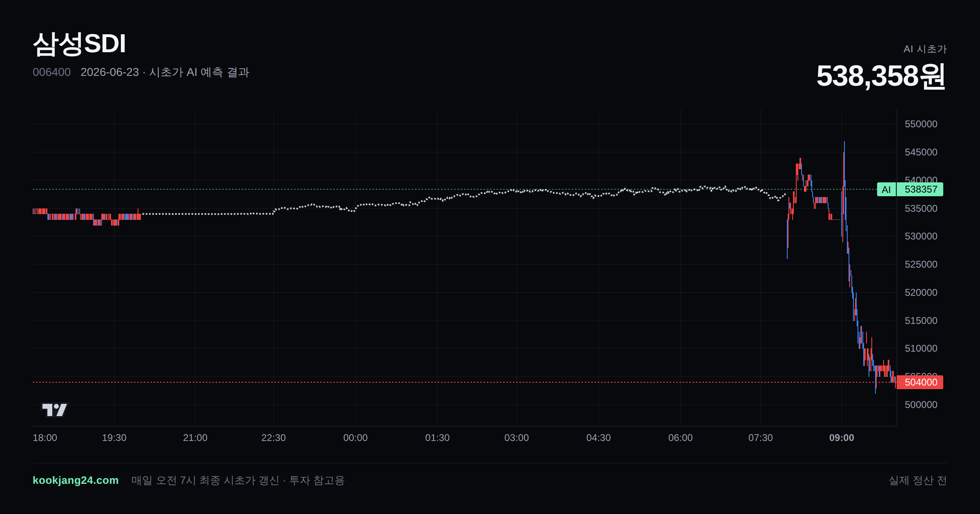Click the 510000 price axis label
Image resolution: width=980 pixels, height=514 pixels.
pyautogui.click(x=921, y=348)
